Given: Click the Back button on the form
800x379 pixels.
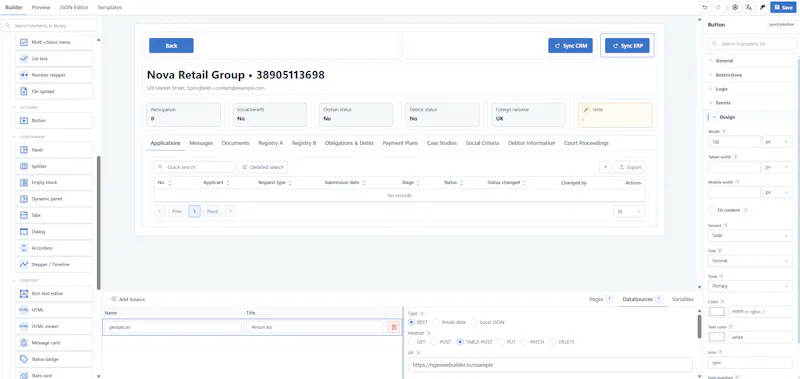Looking at the screenshot, I should (x=171, y=45).
